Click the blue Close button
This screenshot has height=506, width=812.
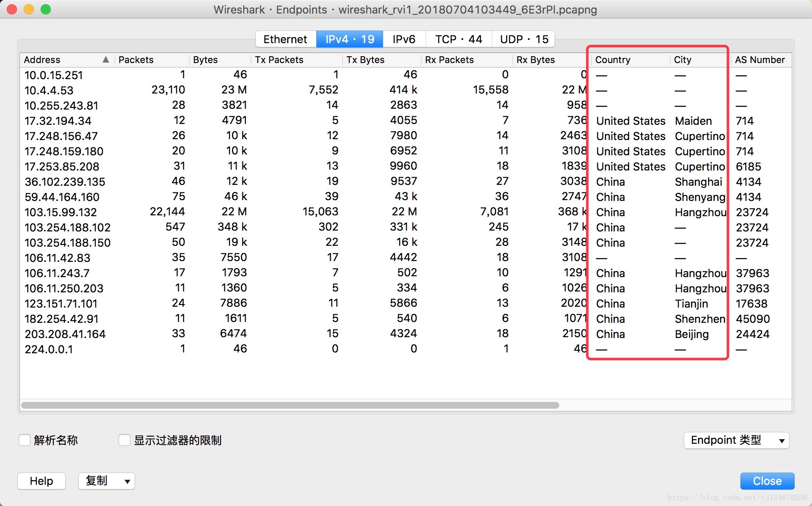[767, 481]
